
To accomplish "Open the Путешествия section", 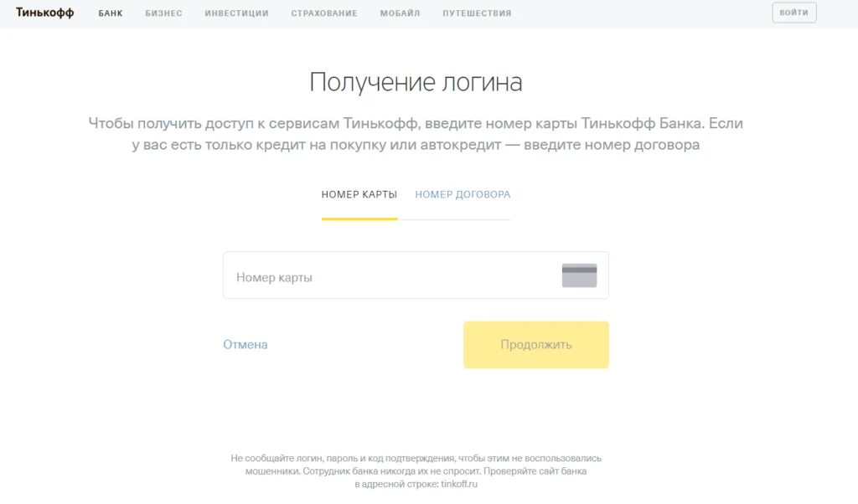I will [x=477, y=13].
